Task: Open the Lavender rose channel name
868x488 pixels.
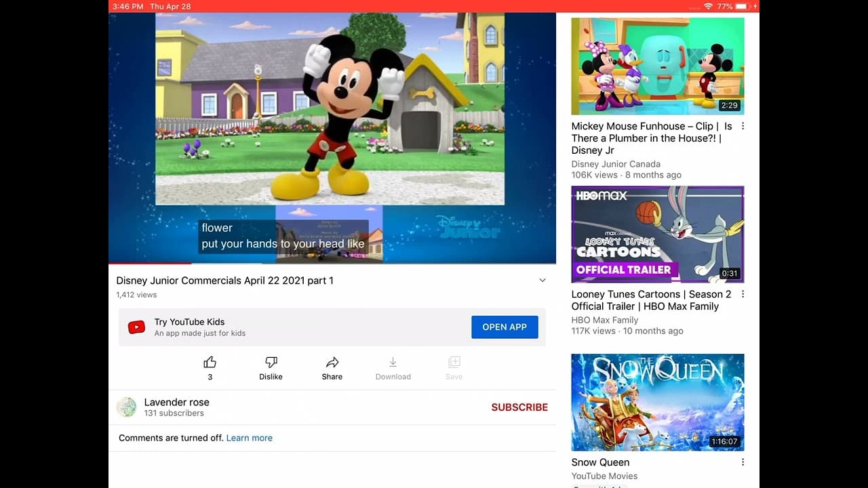Action: click(177, 402)
